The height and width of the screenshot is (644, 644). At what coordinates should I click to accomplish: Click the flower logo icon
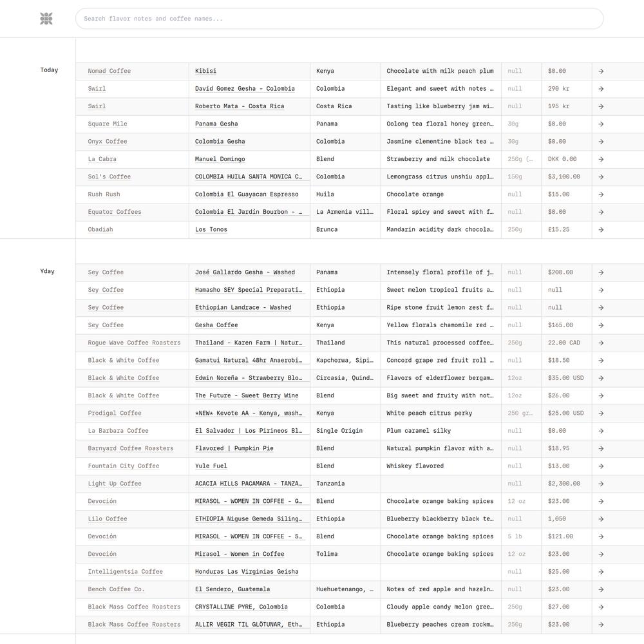click(x=46, y=19)
